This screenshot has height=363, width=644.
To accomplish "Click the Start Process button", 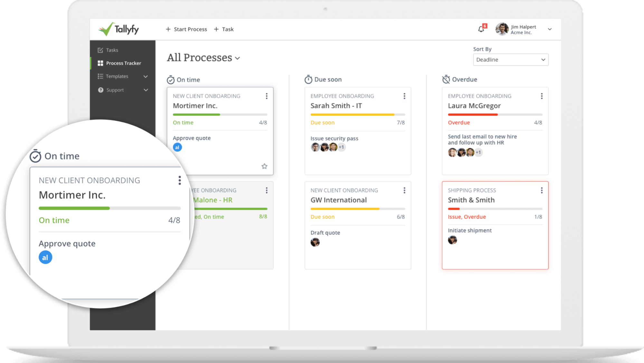I will 186,29.
